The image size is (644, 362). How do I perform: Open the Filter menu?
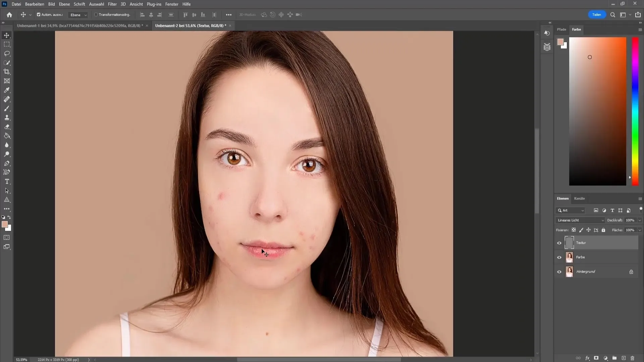[x=112, y=4]
